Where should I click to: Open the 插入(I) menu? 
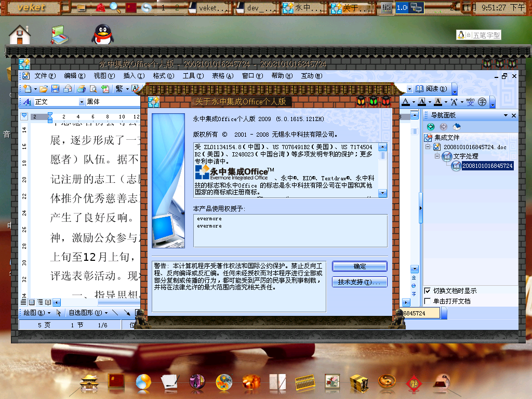pos(134,76)
